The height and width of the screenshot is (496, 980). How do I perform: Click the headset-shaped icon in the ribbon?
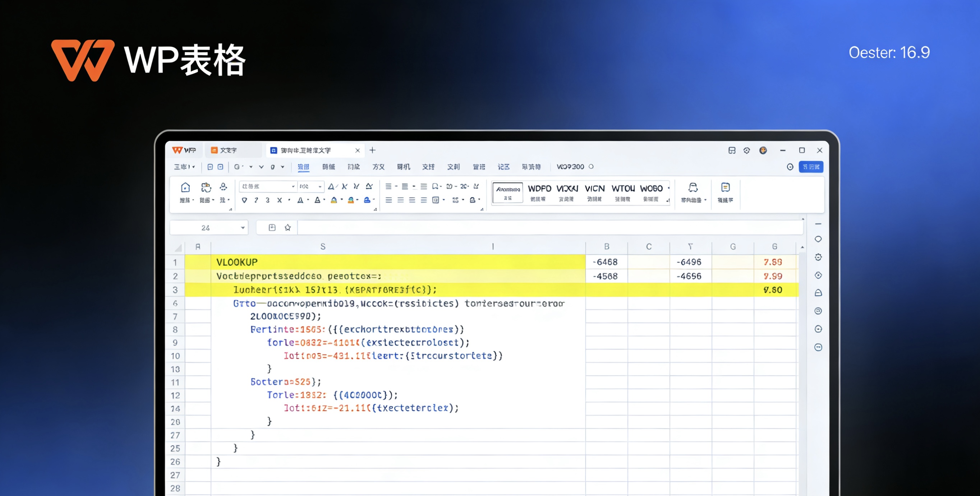pyautogui.click(x=693, y=188)
